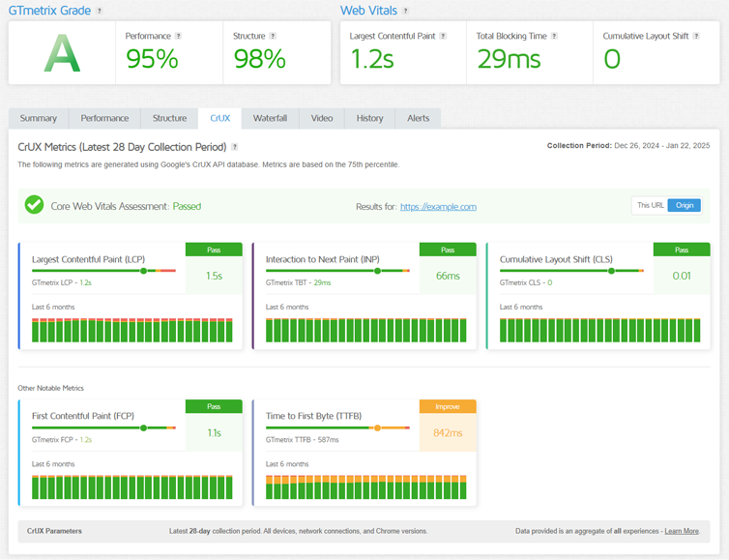Screen dimensions: 729x560
Task: Click the 98% Structure score
Action: click(260, 59)
